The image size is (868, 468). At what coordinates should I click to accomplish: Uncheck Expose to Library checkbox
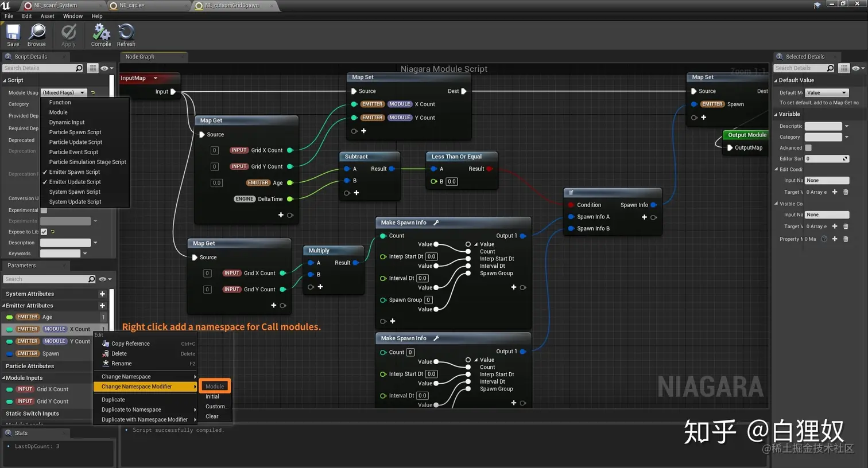pos(44,232)
